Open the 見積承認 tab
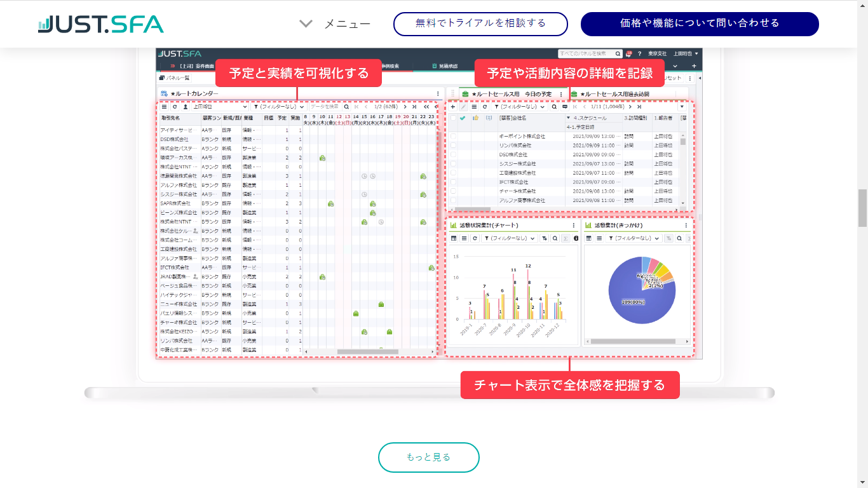The image size is (868, 488). (x=445, y=66)
